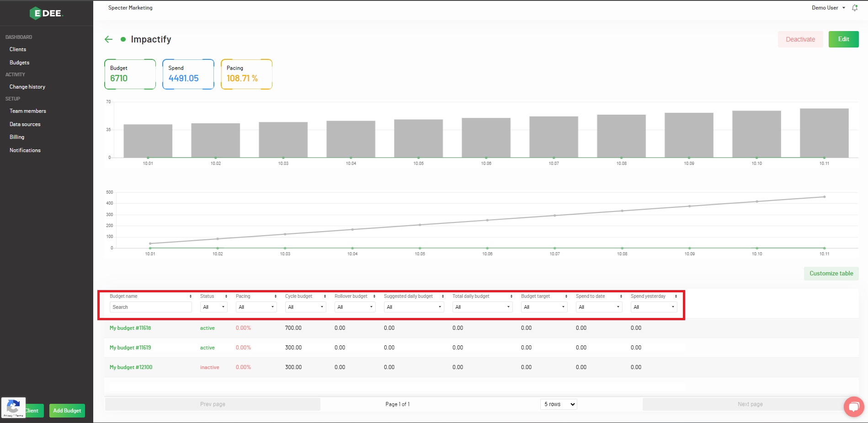Open Budgets in the sidebar

(19, 63)
